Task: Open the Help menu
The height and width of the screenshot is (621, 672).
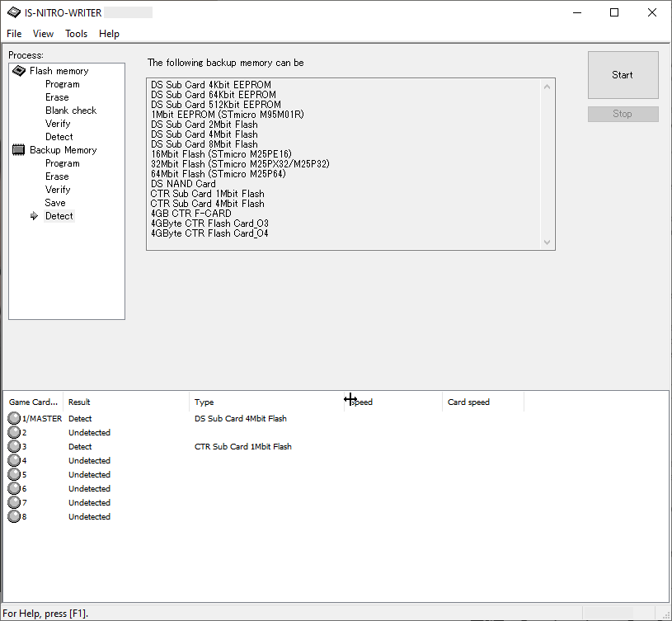Action: [110, 34]
